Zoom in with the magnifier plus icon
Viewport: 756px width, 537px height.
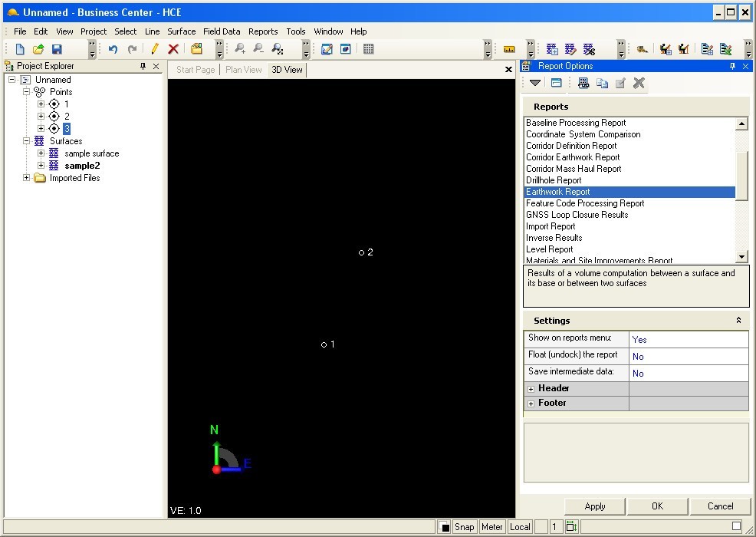(240, 49)
